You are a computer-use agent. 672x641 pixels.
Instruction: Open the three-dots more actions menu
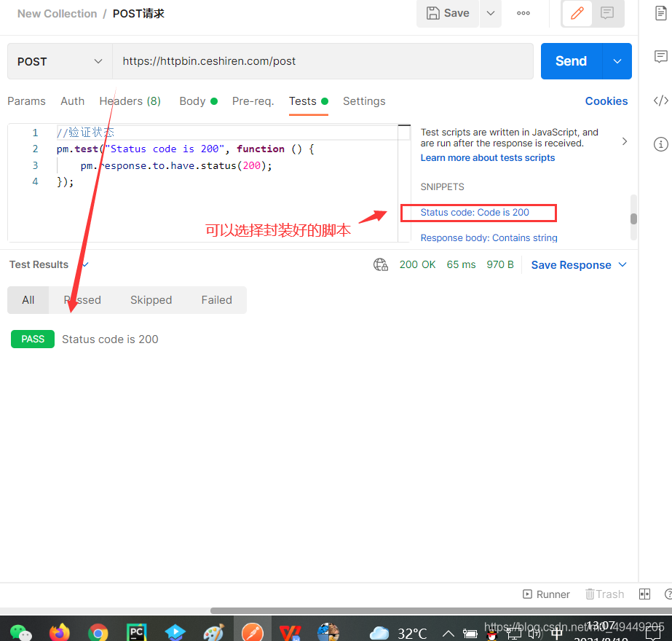click(x=523, y=13)
